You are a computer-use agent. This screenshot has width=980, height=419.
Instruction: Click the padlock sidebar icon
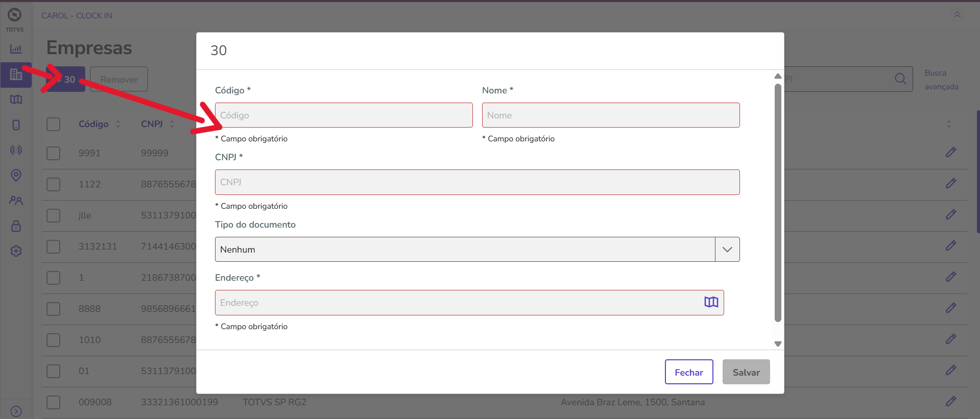click(16, 226)
